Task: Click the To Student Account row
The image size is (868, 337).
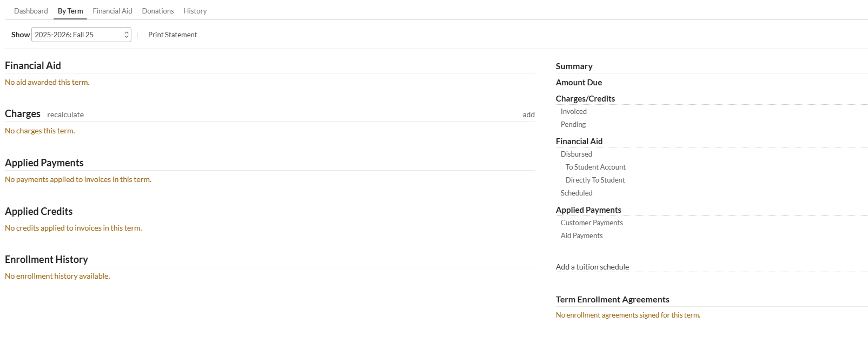Action: (x=595, y=167)
